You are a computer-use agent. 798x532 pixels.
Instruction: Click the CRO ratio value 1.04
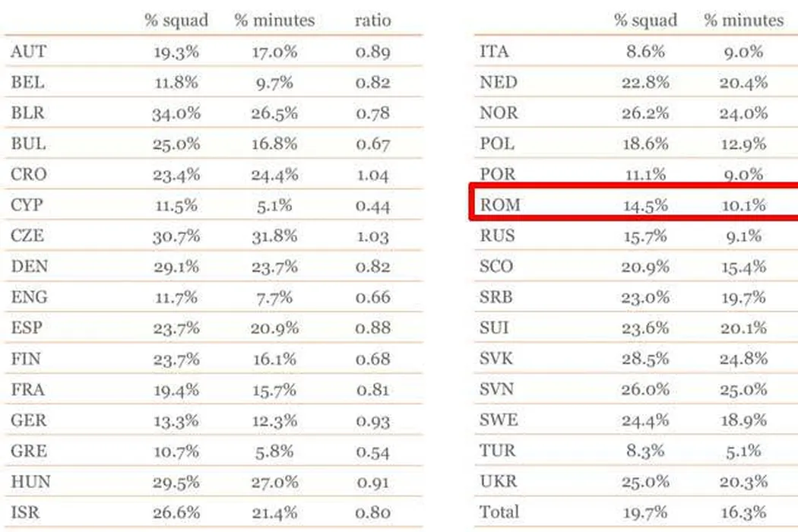point(372,175)
